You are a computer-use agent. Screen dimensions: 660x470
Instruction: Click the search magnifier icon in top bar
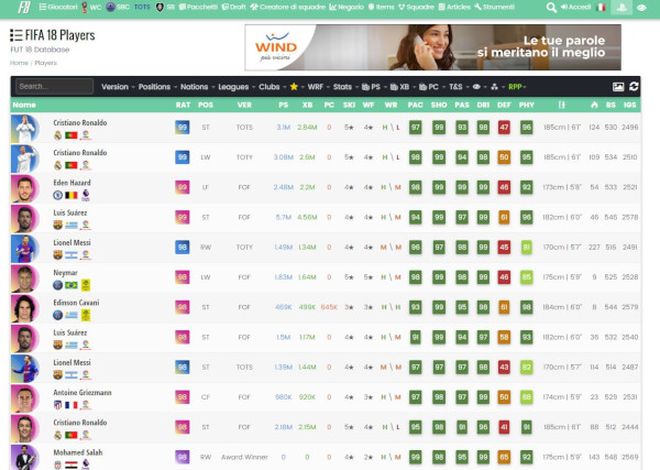[551, 8]
